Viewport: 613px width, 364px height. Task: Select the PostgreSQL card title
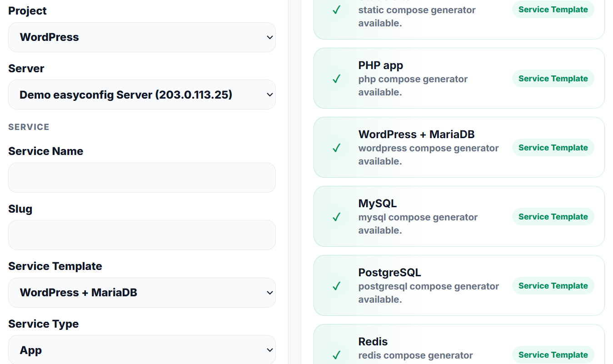tap(390, 273)
